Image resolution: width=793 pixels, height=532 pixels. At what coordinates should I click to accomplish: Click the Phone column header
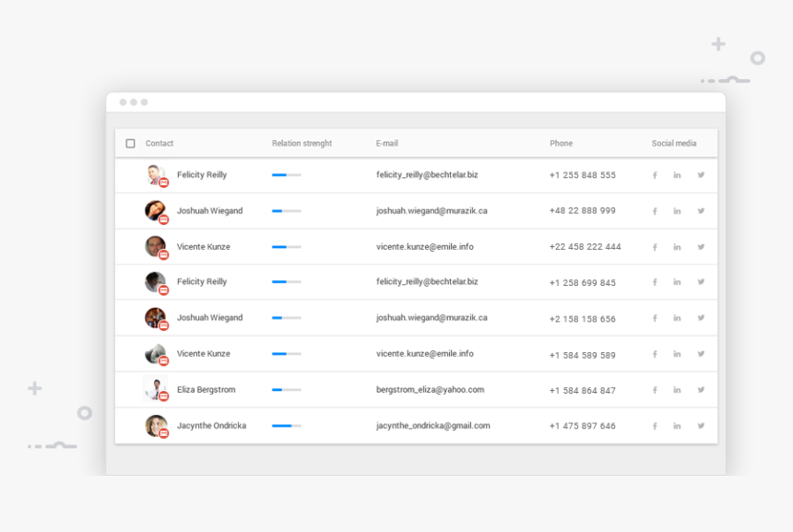561,144
